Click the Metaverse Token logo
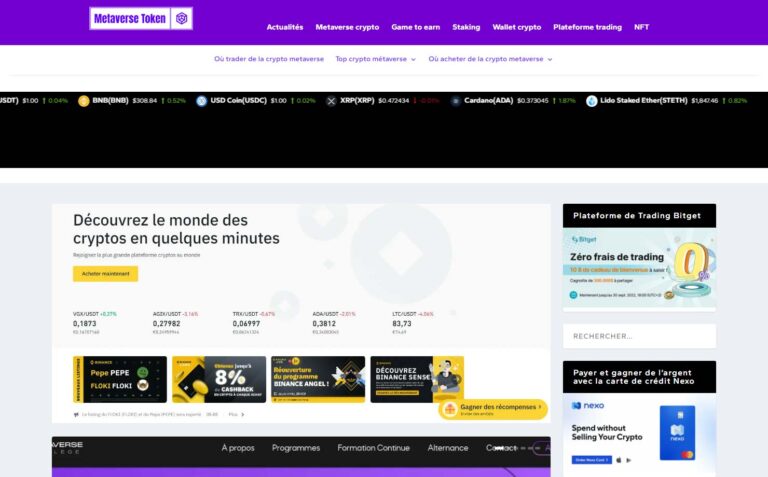Viewport: 768px width, 477px height. coord(141,19)
